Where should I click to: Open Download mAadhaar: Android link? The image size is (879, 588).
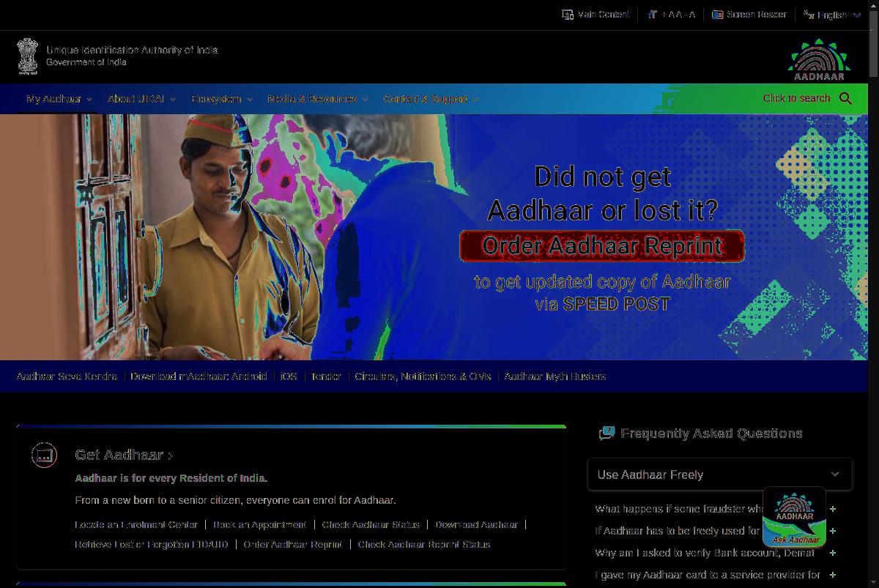point(199,376)
